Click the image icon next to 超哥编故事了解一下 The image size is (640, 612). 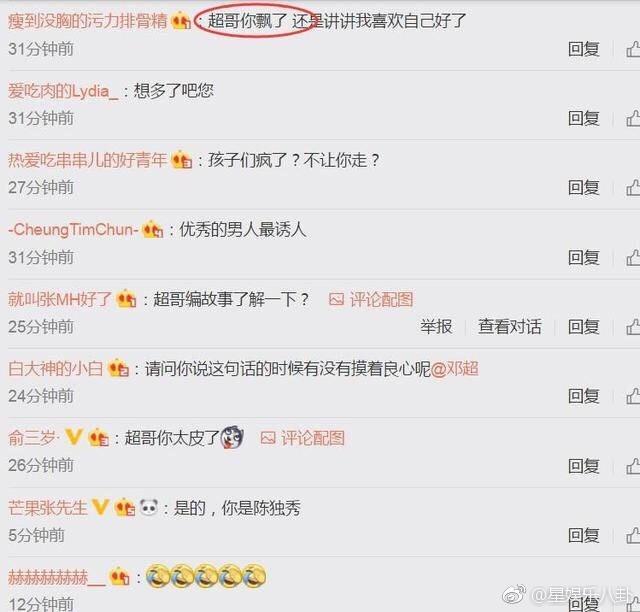point(336,300)
